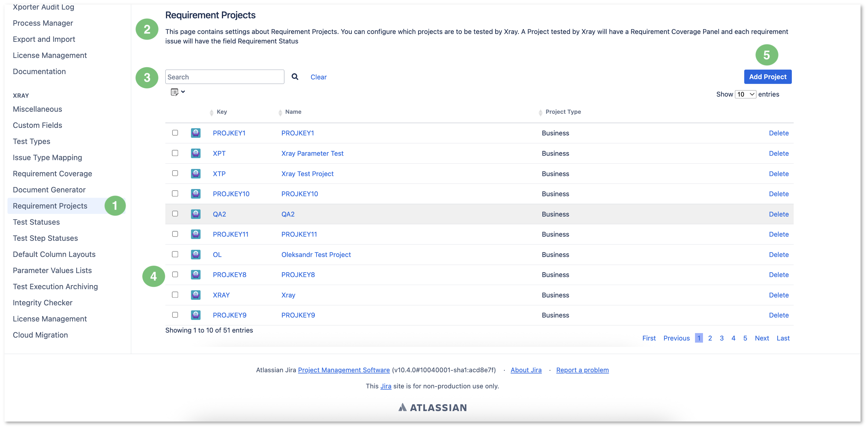Open the XRAY project key link
868x429 pixels.
(221, 295)
